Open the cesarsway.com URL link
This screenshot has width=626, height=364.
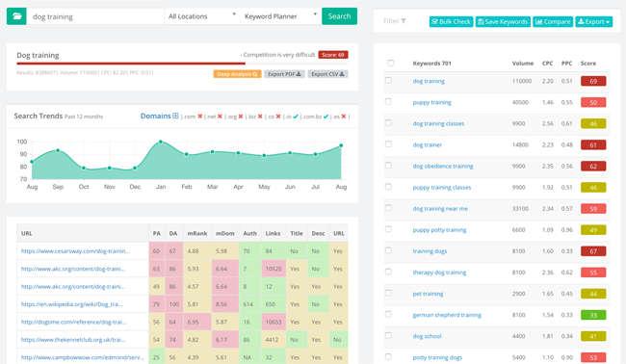point(75,251)
